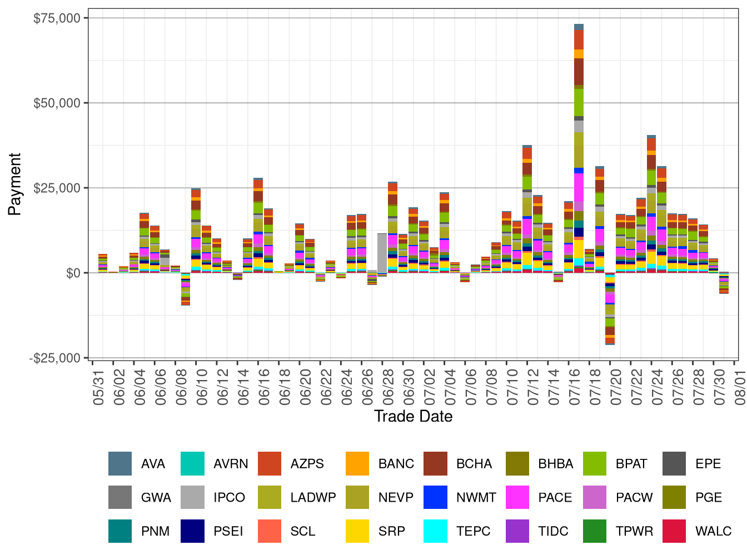Screen dimensions: 747x560
Task: Click the TPWR legend color swatch
Action: pos(595,531)
